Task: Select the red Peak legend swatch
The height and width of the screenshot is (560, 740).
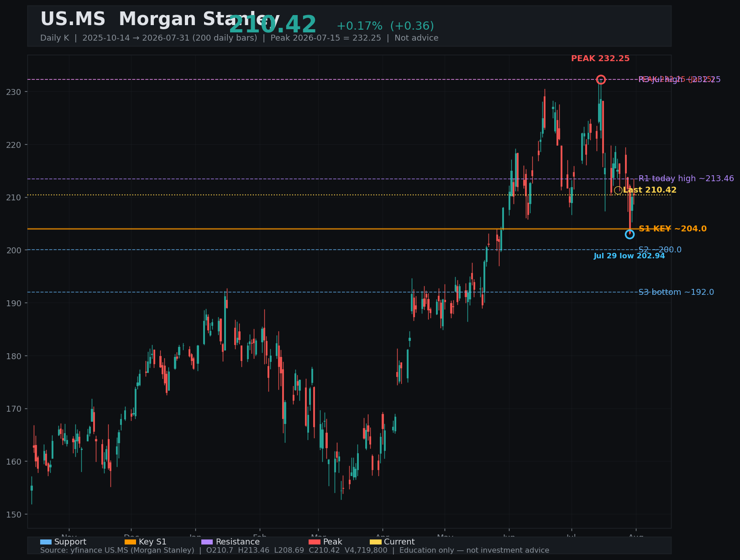Action: point(315,542)
